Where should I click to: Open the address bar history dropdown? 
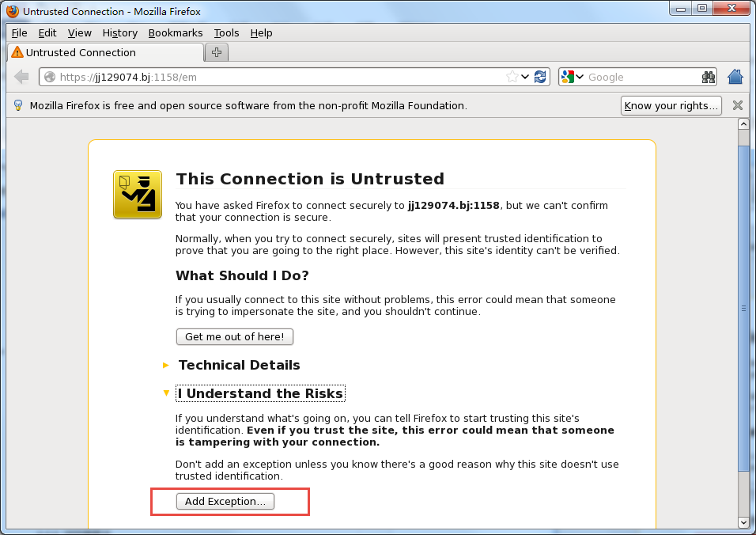coord(524,76)
